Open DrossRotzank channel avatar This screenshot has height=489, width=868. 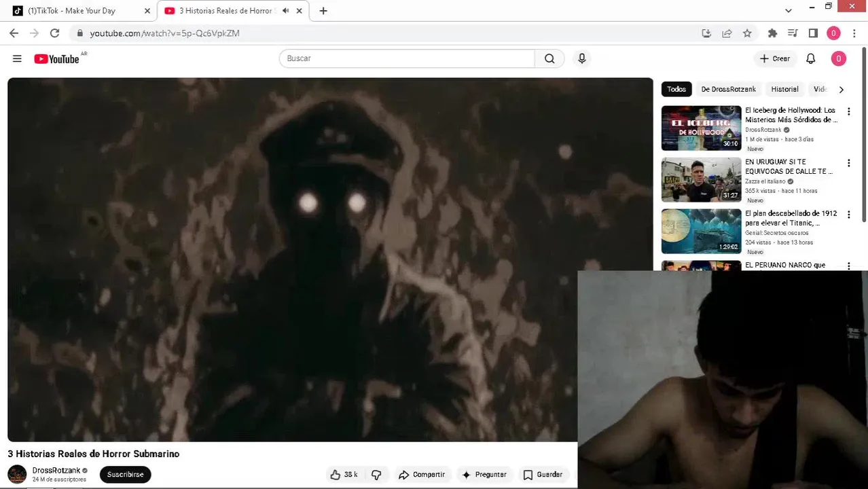pyautogui.click(x=17, y=474)
